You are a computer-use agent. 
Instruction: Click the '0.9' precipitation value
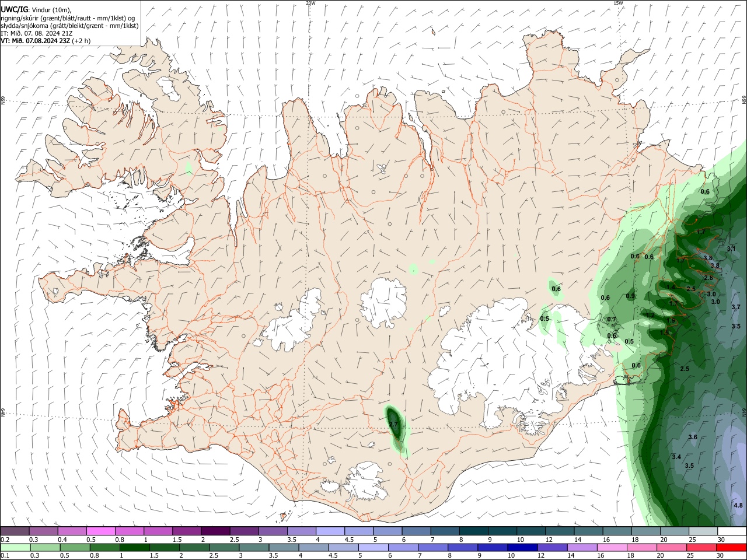click(630, 296)
